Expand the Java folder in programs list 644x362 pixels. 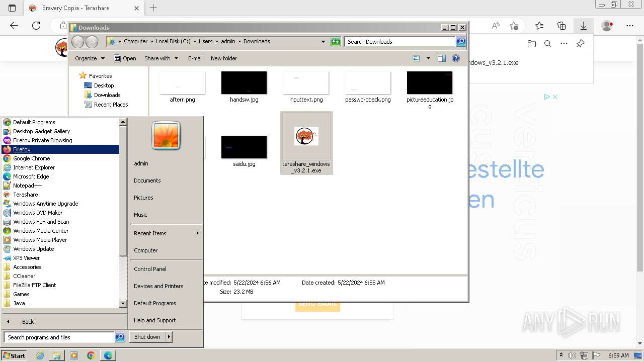[x=60, y=303]
